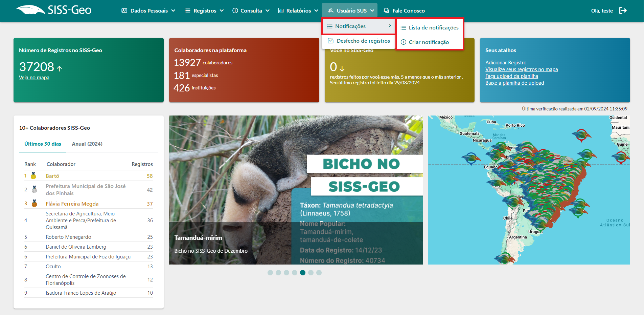Open the Veja no mapa link
This screenshot has height=315, width=644.
tap(34, 78)
